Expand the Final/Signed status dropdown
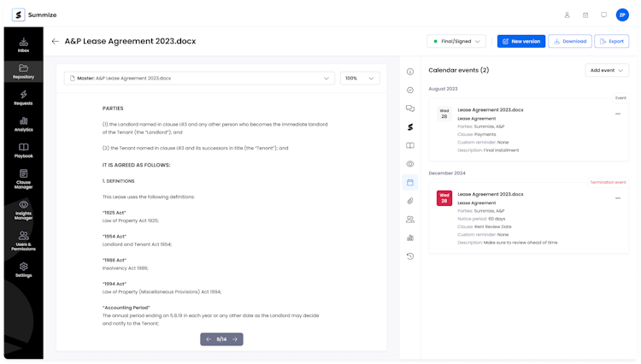 point(456,41)
